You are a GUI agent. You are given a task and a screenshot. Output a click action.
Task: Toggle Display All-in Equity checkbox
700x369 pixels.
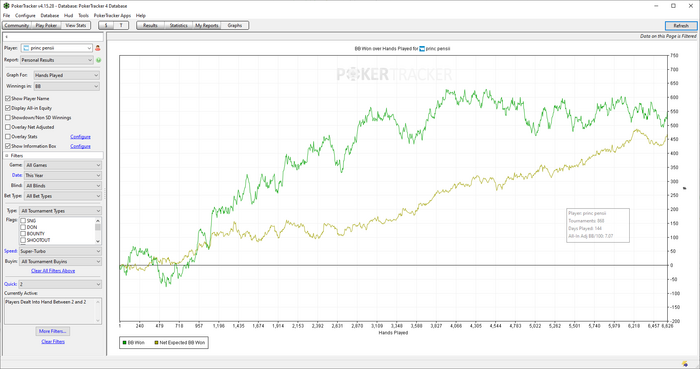[x=8, y=108]
